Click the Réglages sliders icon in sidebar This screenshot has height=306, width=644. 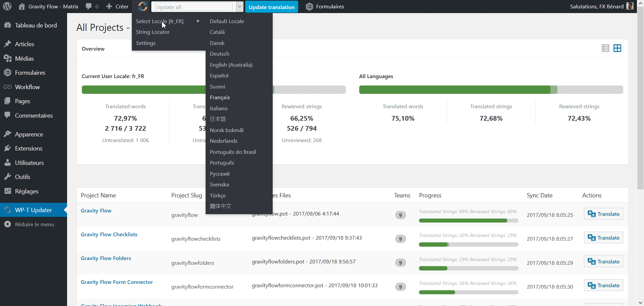pyautogui.click(x=7, y=191)
